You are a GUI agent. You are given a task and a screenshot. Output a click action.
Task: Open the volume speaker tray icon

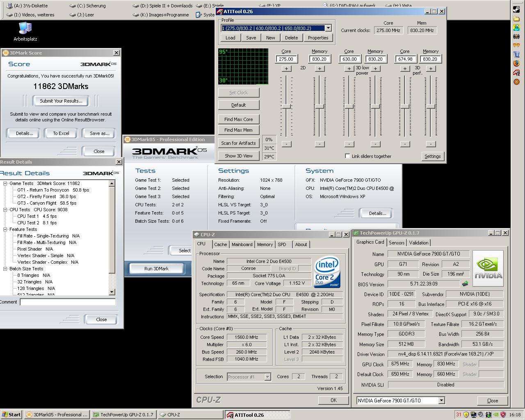click(x=481, y=415)
